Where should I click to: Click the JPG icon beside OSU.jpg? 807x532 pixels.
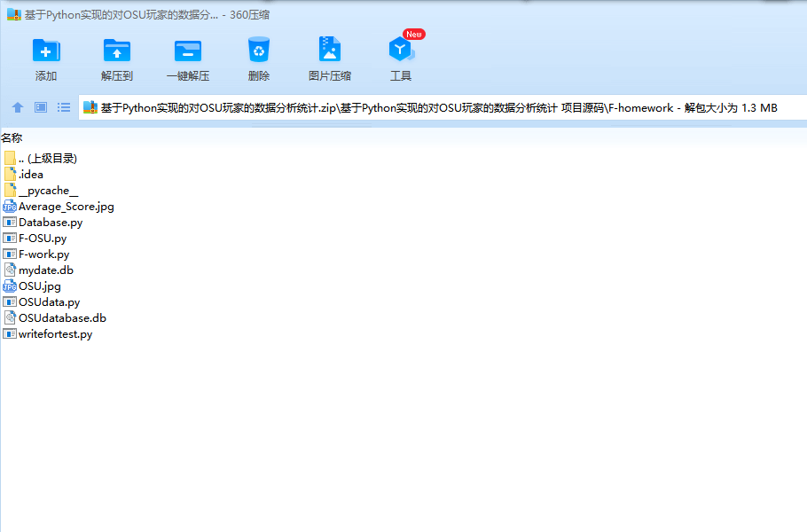[x=10, y=286]
